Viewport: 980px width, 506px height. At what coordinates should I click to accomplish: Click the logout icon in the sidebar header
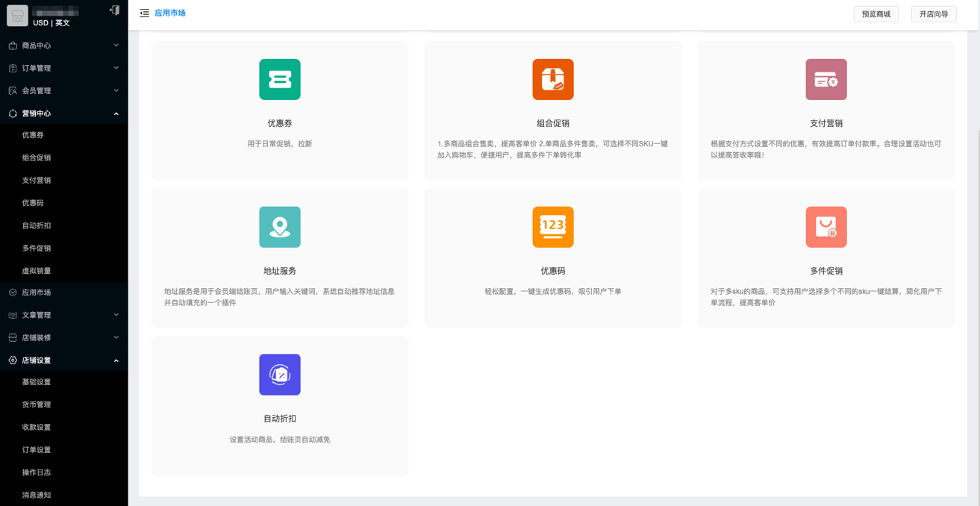click(x=114, y=10)
